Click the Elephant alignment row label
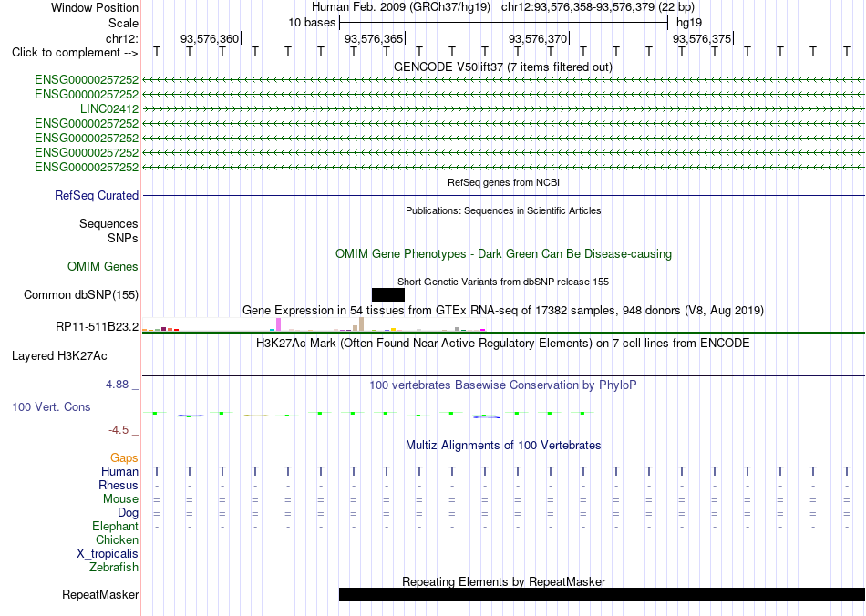Viewport: 866px width, 616px height. pos(116,527)
